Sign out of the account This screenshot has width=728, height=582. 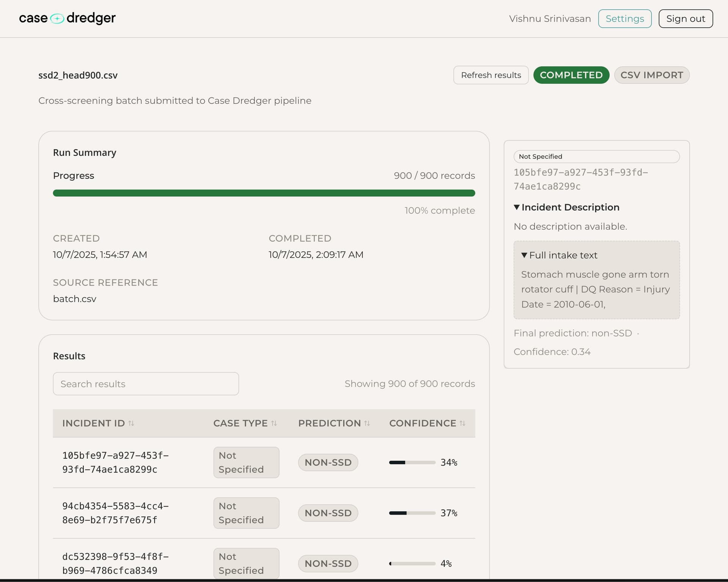coord(686,19)
